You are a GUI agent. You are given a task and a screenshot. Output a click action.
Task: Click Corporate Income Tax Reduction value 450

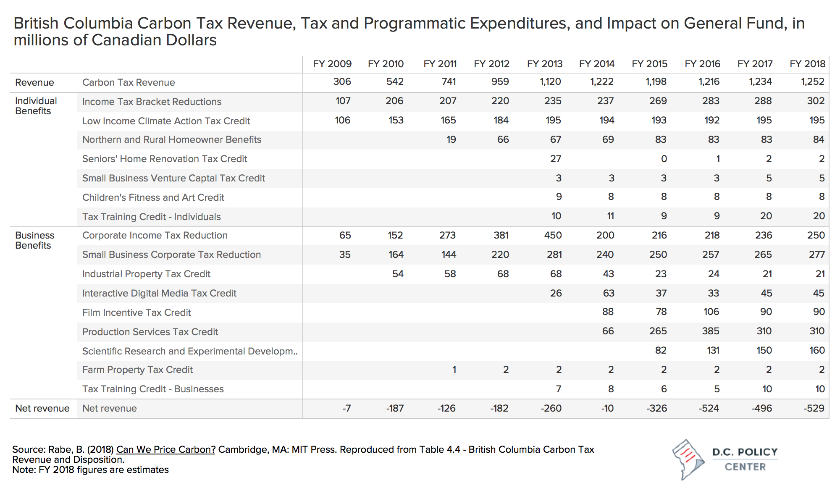click(553, 235)
